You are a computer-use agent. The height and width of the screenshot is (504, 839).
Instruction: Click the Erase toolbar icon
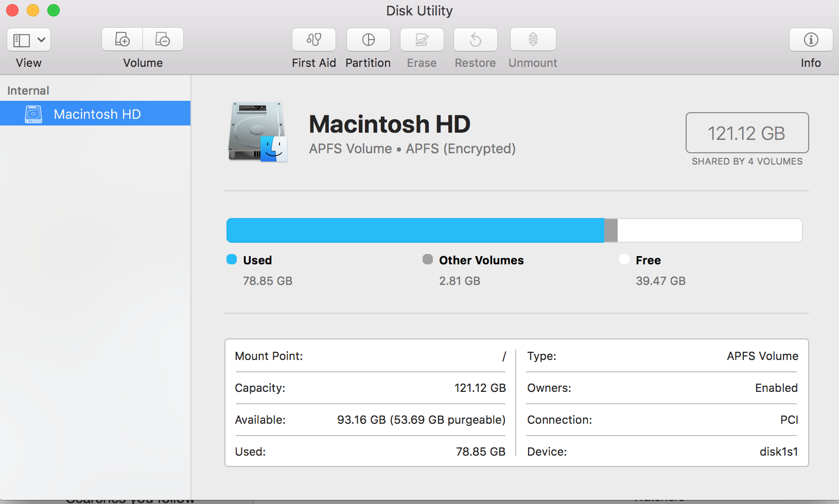(x=422, y=40)
